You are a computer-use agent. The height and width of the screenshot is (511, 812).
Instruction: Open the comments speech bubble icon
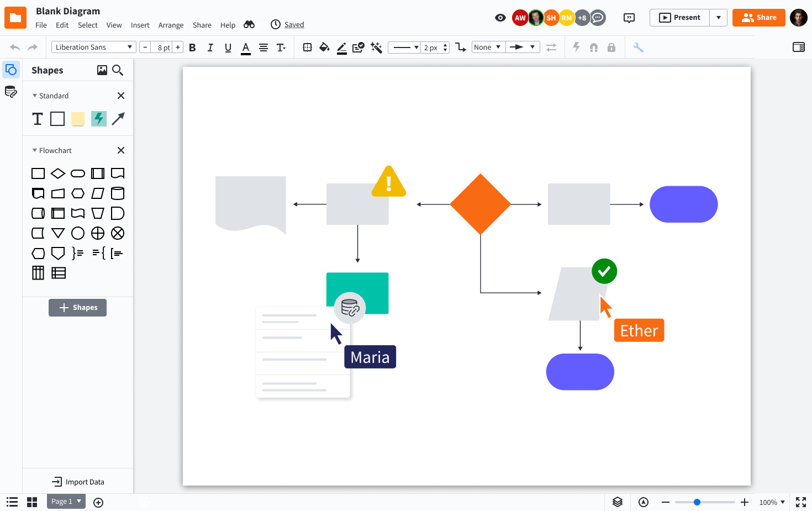(629, 18)
